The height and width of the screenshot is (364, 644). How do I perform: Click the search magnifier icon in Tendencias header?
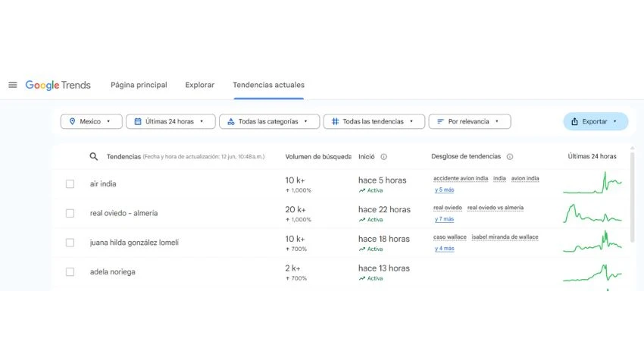(x=94, y=156)
